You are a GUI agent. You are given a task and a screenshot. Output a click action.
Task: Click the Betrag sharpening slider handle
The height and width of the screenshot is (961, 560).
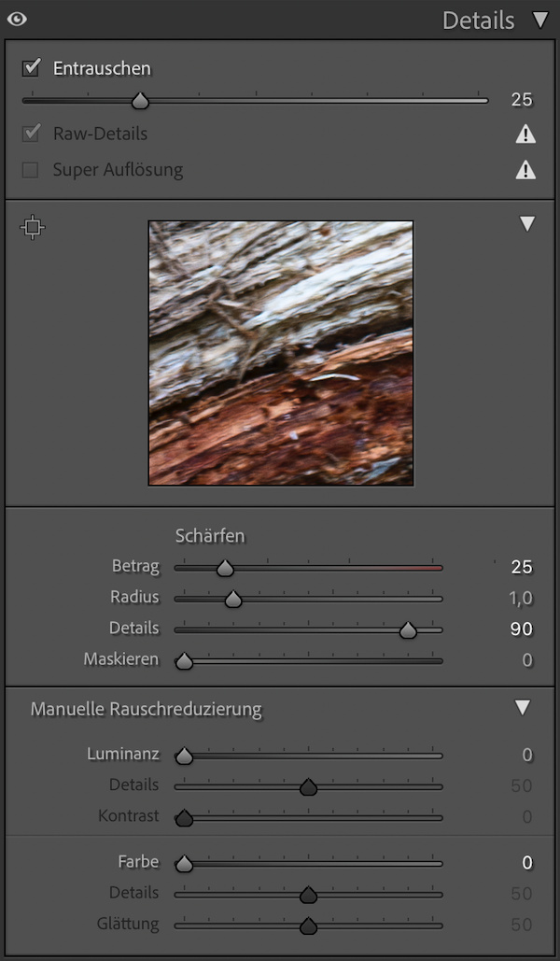tap(225, 568)
